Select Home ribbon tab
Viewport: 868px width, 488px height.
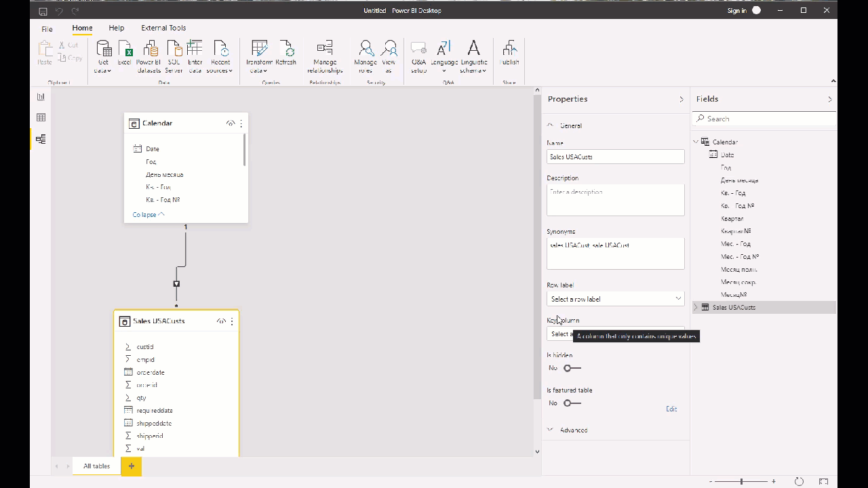click(82, 28)
